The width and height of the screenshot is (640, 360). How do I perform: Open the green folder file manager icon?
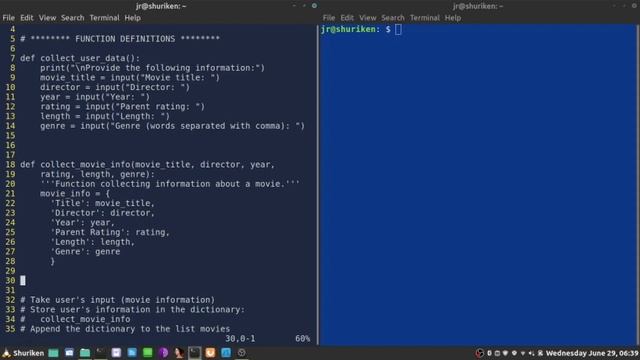pyautogui.click(x=85, y=353)
